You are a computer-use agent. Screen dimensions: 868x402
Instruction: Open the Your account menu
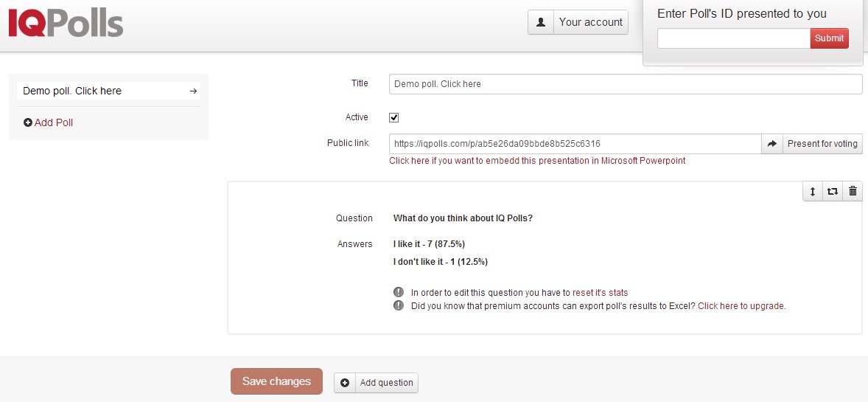coord(590,22)
